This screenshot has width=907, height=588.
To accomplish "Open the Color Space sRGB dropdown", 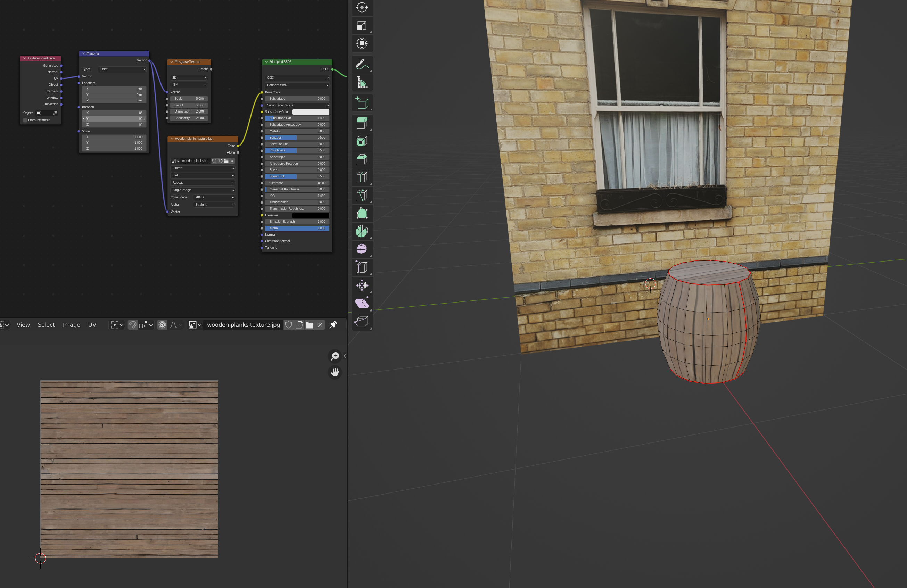I will [x=214, y=197].
